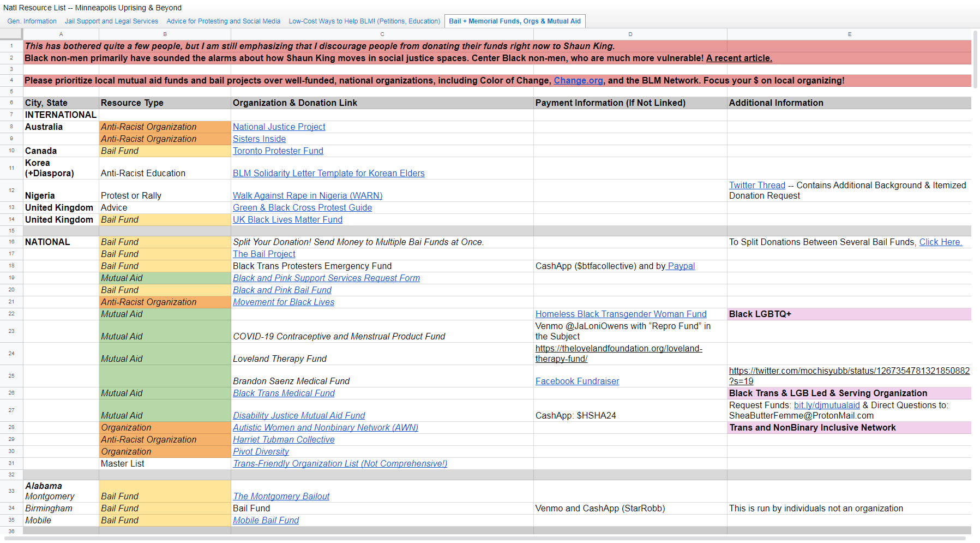Select the 'Birmingham' cell
The width and height of the screenshot is (980, 543).
click(x=61, y=508)
